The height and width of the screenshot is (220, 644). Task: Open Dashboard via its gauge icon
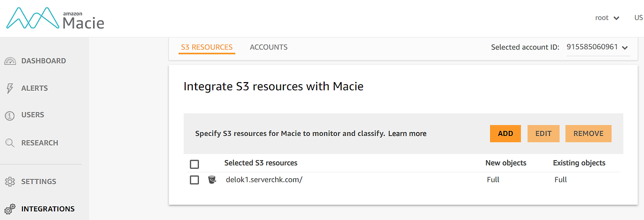10,61
